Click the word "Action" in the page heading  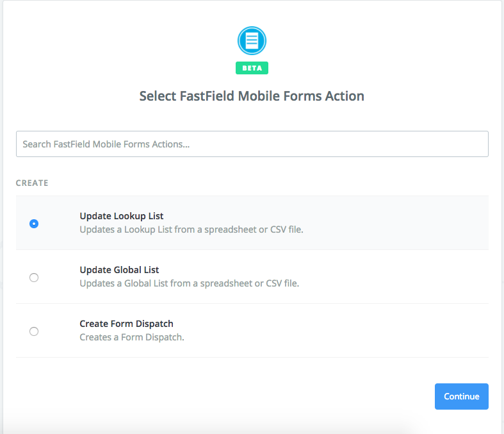(x=346, y=96)
